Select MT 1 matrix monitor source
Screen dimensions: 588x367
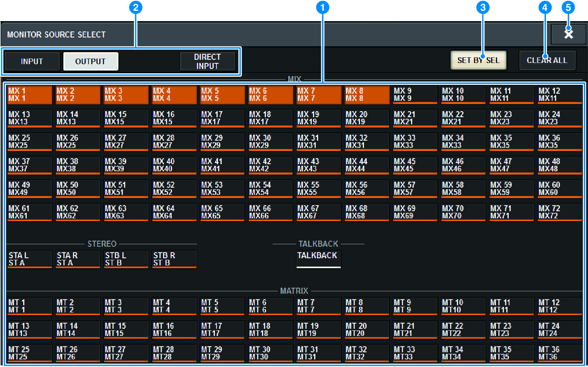29,306
